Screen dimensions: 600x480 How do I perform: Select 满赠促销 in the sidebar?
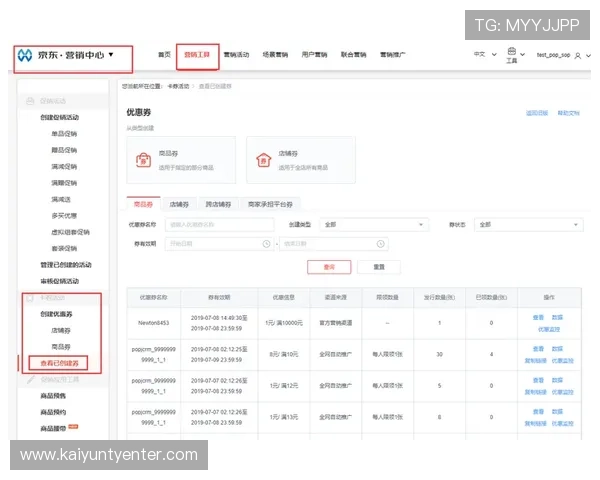tap(64, 183)
